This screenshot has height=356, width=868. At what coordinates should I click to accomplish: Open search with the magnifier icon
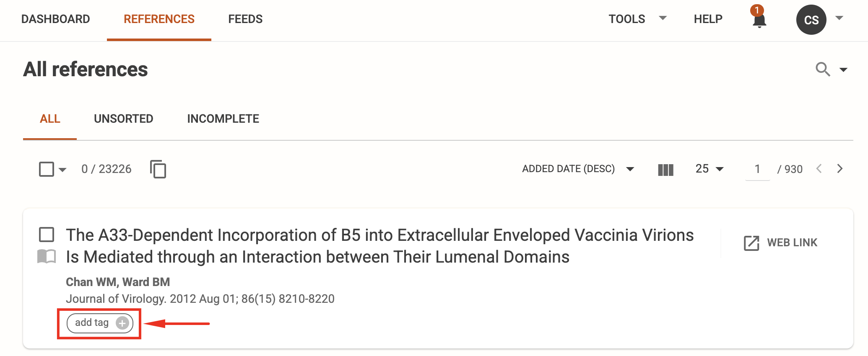point(823,70)
